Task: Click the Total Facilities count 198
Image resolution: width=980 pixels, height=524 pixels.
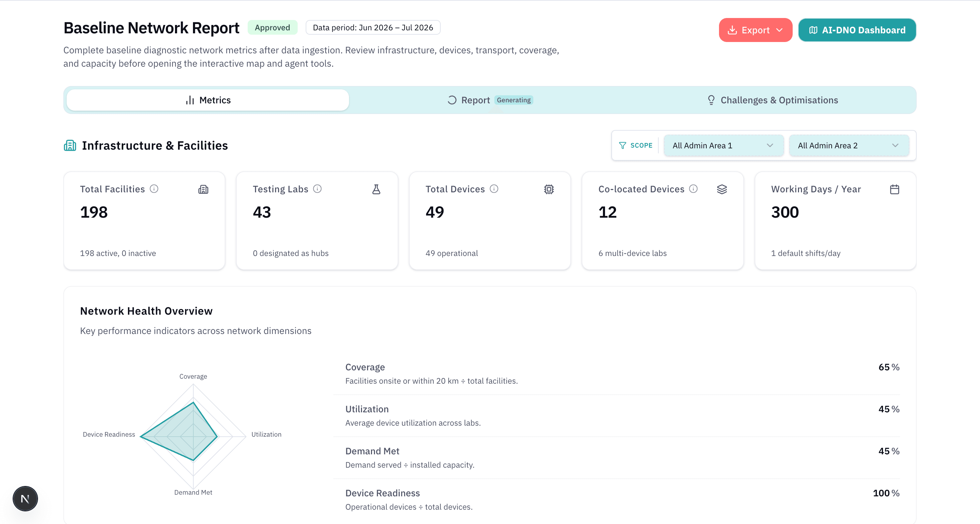Action: (x=94, y=212)
